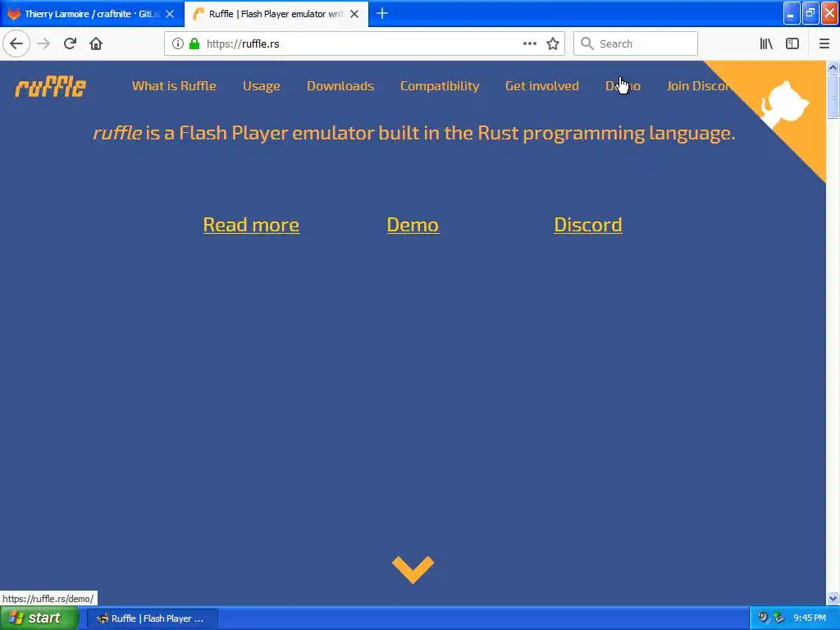The height and width of the screenshot is (630, 840).
Task: Restore down the browser window
Action: pyautogui.click(x=810, y=13)
